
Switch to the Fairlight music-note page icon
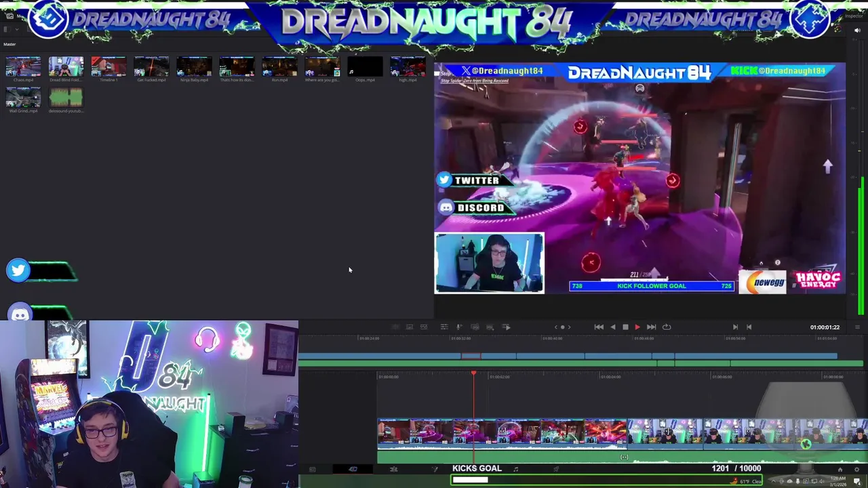click(515, 469)
